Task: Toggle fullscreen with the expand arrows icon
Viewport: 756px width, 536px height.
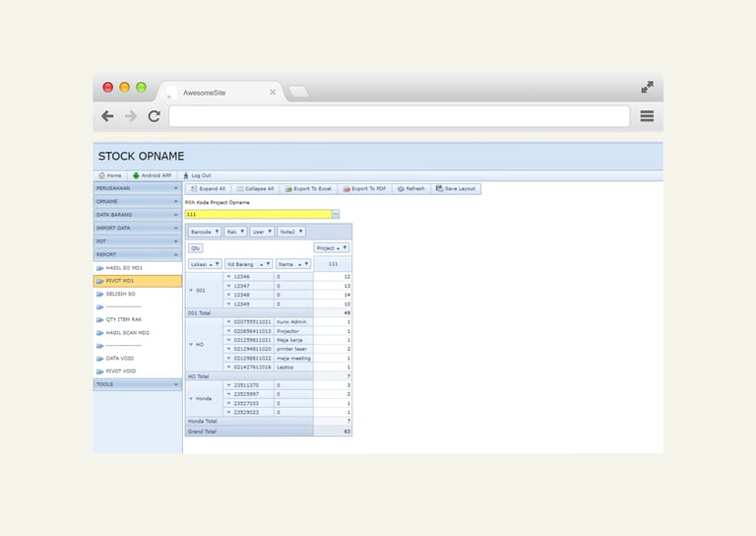Action: [x=647, y=88]
